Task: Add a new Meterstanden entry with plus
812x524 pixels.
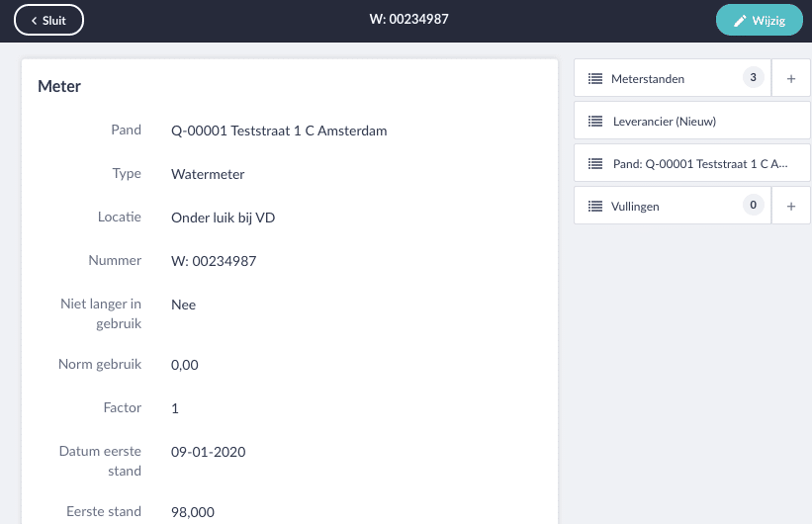Action: [791, 79]
